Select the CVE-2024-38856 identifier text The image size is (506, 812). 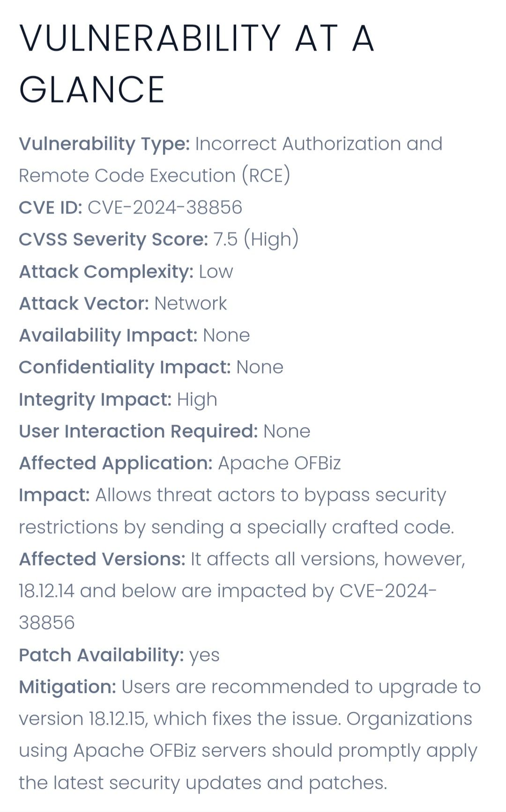[165, 207]
